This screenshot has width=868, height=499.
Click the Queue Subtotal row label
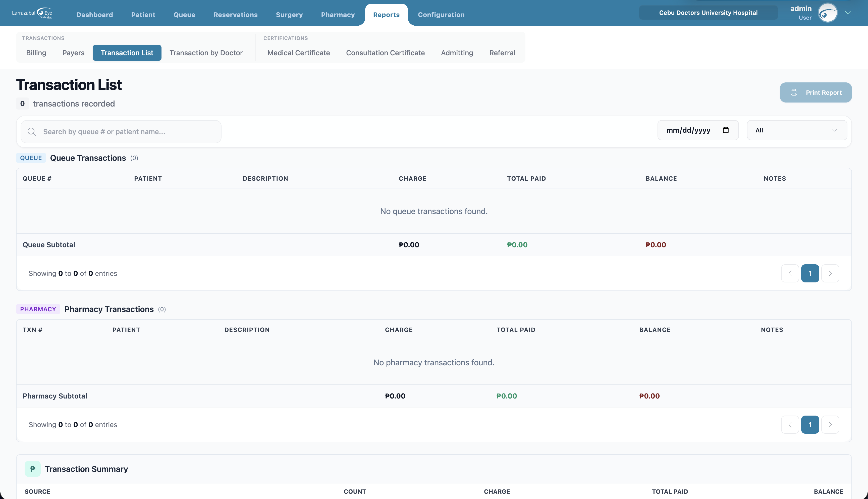pyautogui.click(x=49, y=245)
